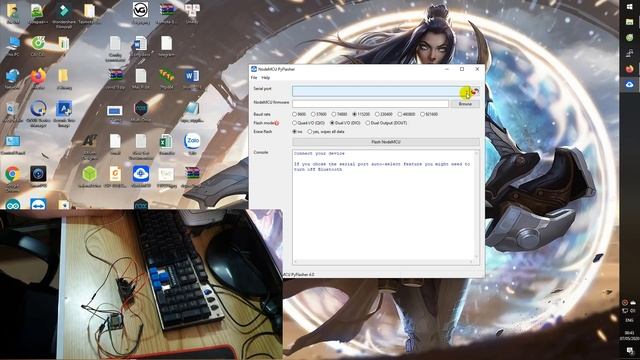Select the 115200 baud rate
The height and width of the screenshot is (360, 640).
point(361,114)
